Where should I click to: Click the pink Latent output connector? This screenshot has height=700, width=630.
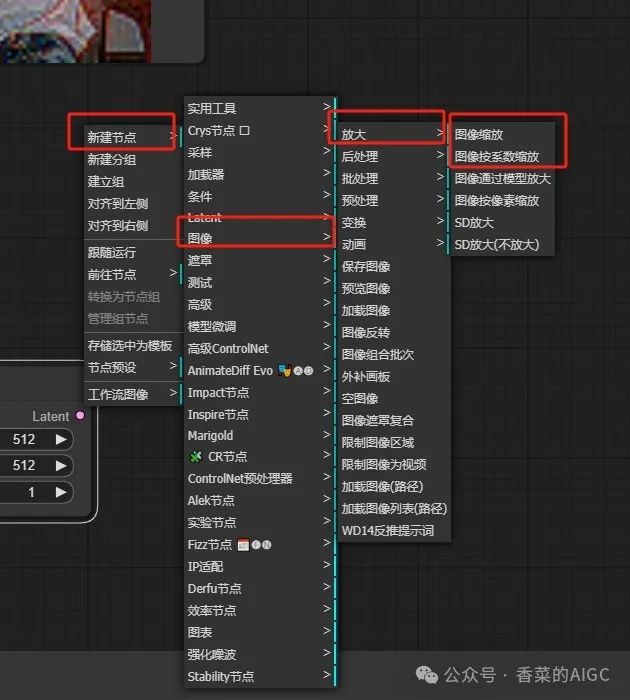(80, 416)
